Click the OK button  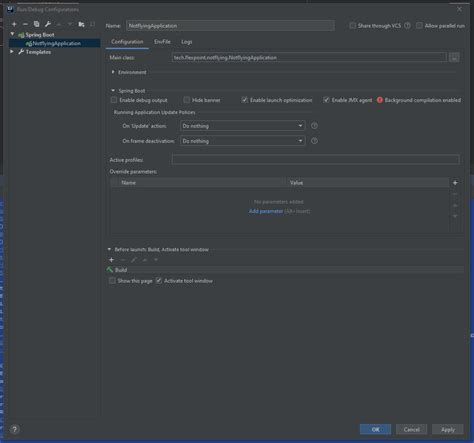375,429
